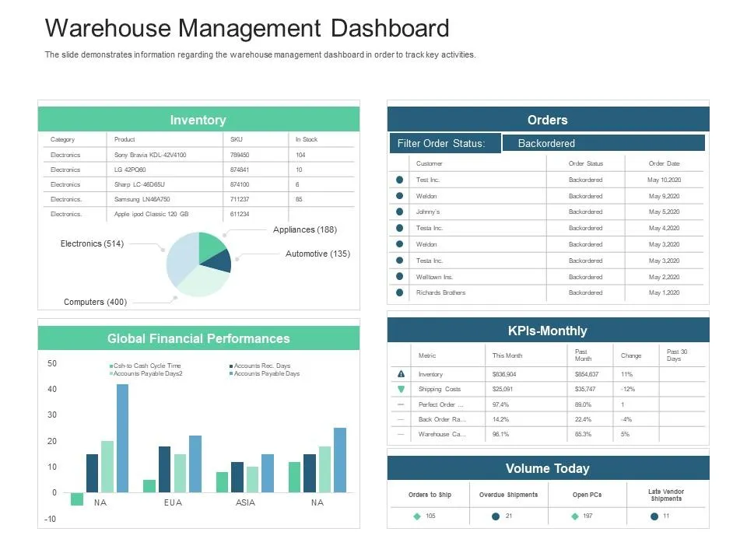
Task: Click the Apple ipod Classic 120 GB cell
Action: [x=152, y=214]
